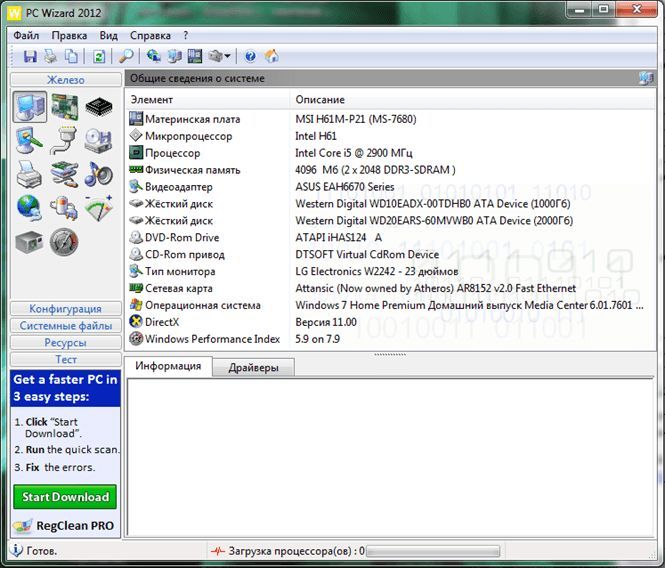Select the Микропроцессор row
Viewport: 665px width, 568px height.
pyautogui.click(x=390, y=136)
